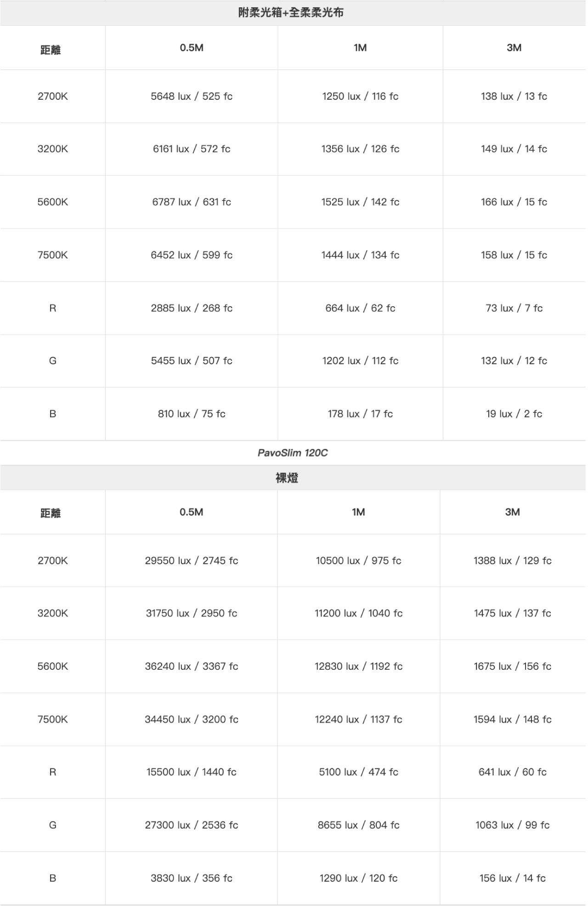The width and height of the screenshot is (588, 906).
Task: Click the PavoSlim 120C caption
Action: pos(293,453)
